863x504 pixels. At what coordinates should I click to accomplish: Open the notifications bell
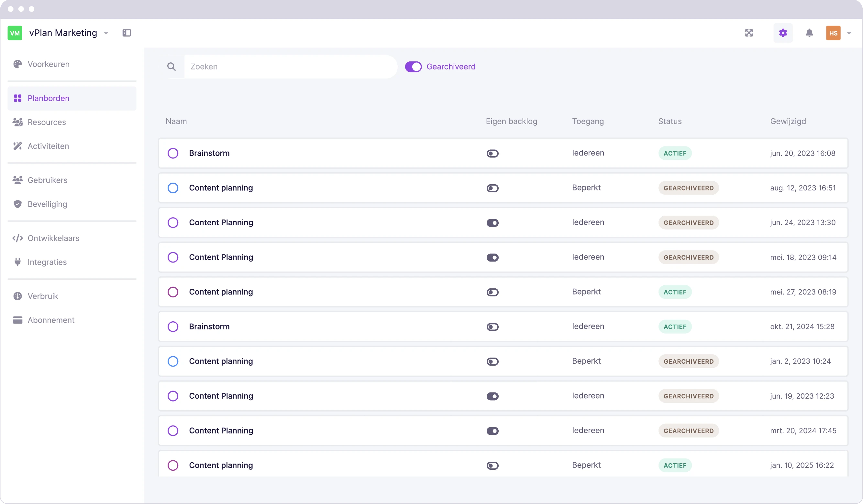(x=809, y=33)
